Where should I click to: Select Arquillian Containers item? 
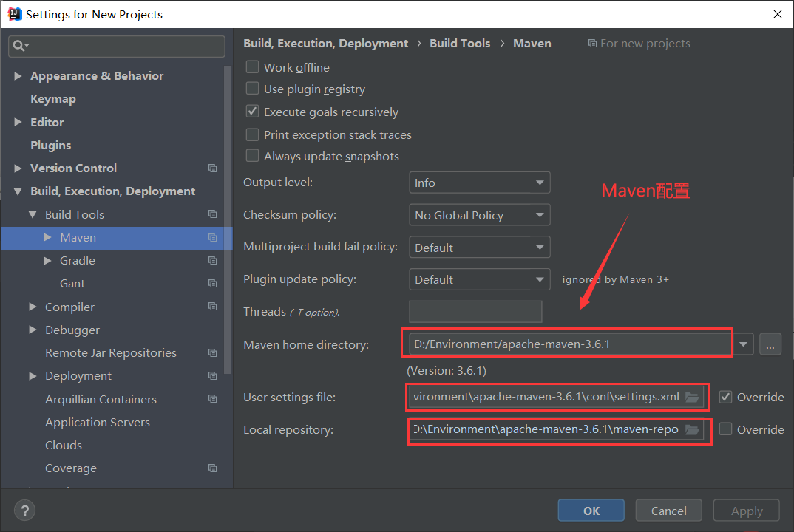tap(101, 400)
